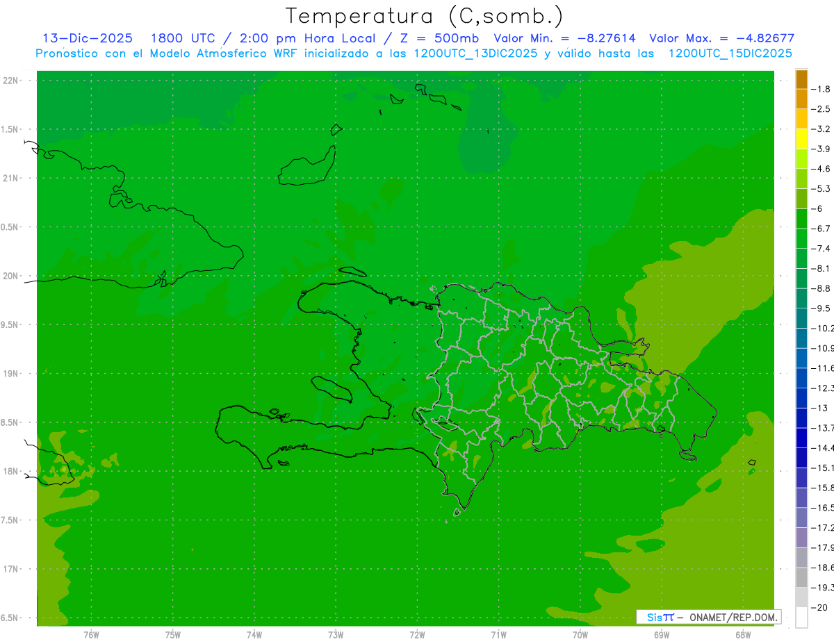This screenshot has width=834, height=644.
Task: Click the '17N' latitude axis label
Action: click(11, 569)
